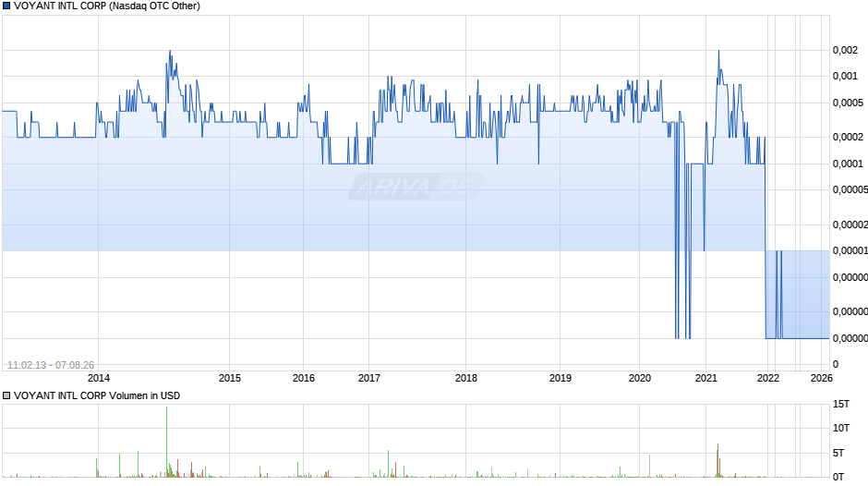This screenshot has width=868, height=486.
Task: Click the 2021 price peak on the chart line
Action: (x=719, y=52)
